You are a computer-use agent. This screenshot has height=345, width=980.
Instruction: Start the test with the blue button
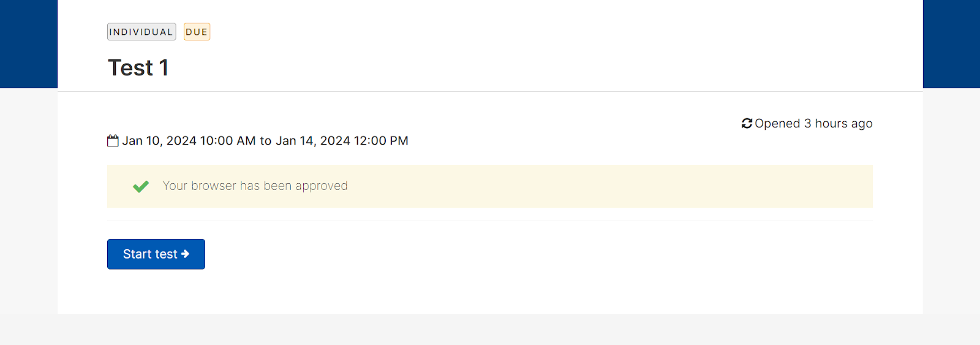(156, 254)
